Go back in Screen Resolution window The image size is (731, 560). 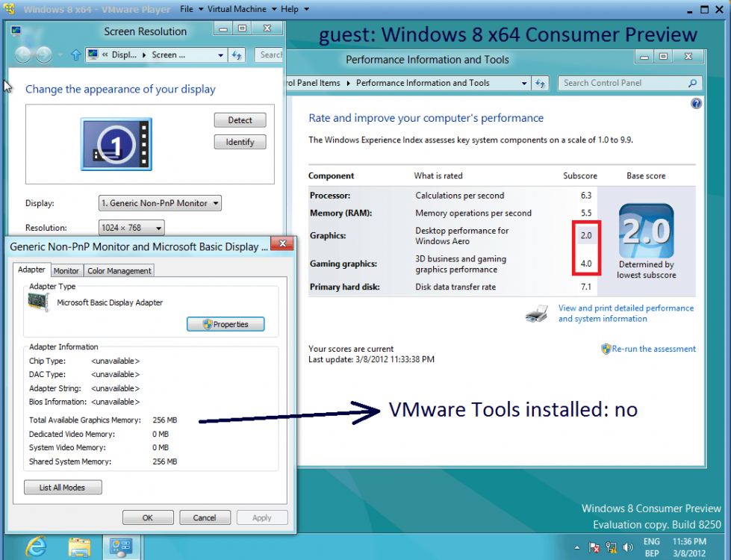23,55
